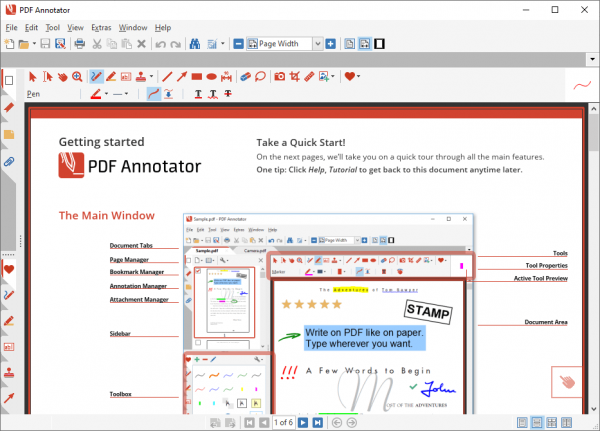Select the Pen tool in the annotation toolbar
Viewport: 600px width, 431px height.
(x=97, y=76)
